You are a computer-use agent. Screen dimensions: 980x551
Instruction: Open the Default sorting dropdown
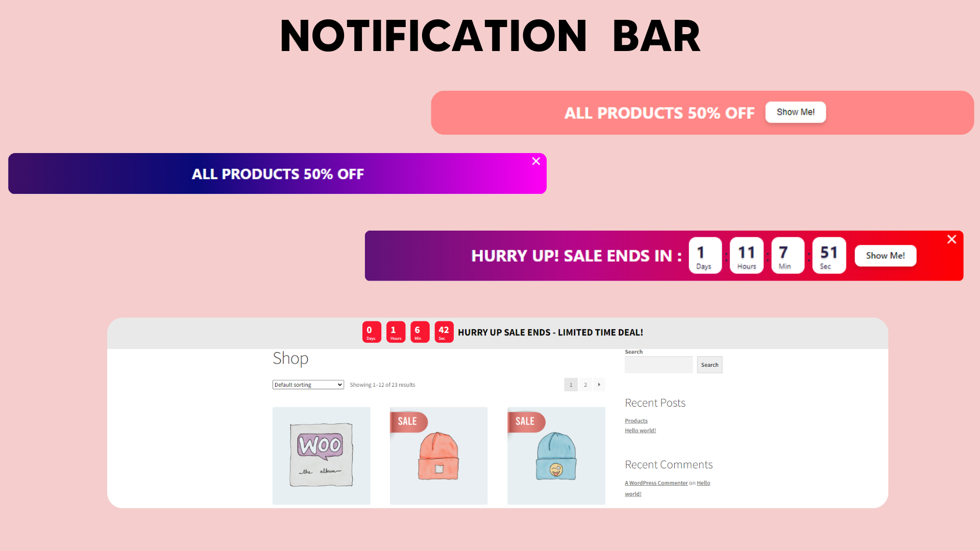pyautogui.click(x=308, y=384)
